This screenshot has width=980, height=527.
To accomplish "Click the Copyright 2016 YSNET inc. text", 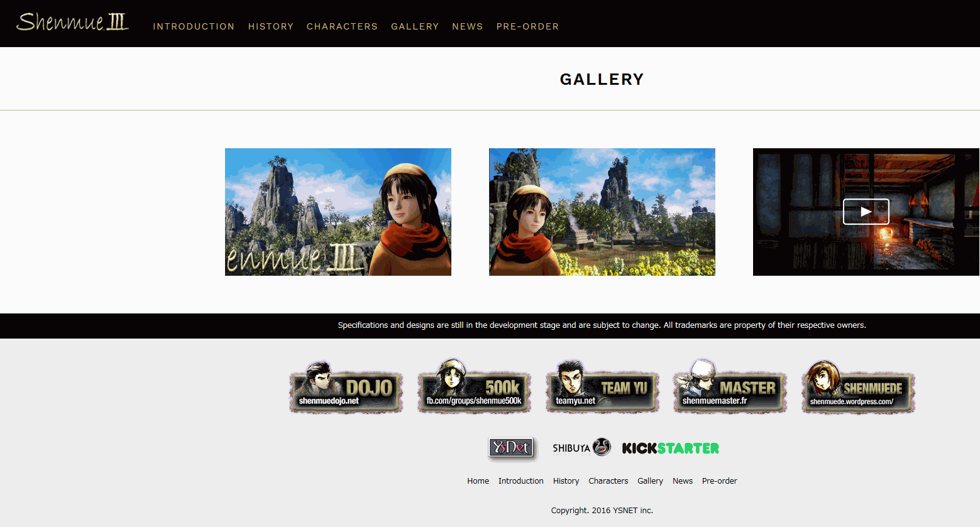I will [602, 511].
